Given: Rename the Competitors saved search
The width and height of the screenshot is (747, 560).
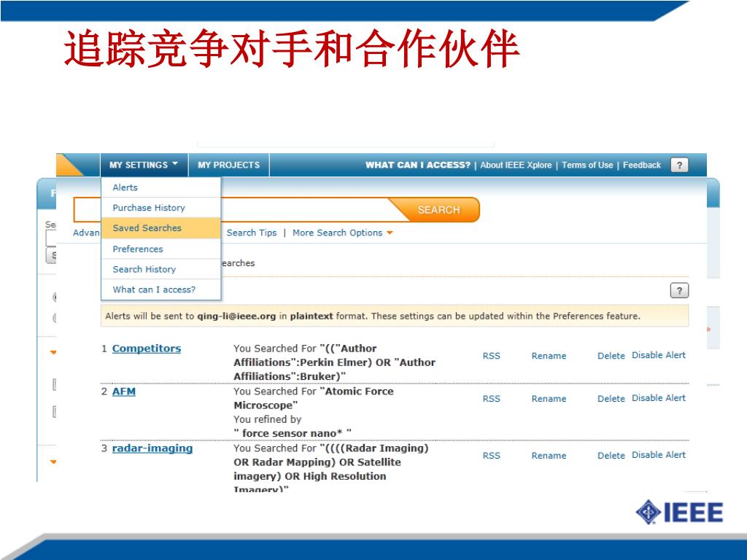Looking at the screenshot, I should point(549,356).
